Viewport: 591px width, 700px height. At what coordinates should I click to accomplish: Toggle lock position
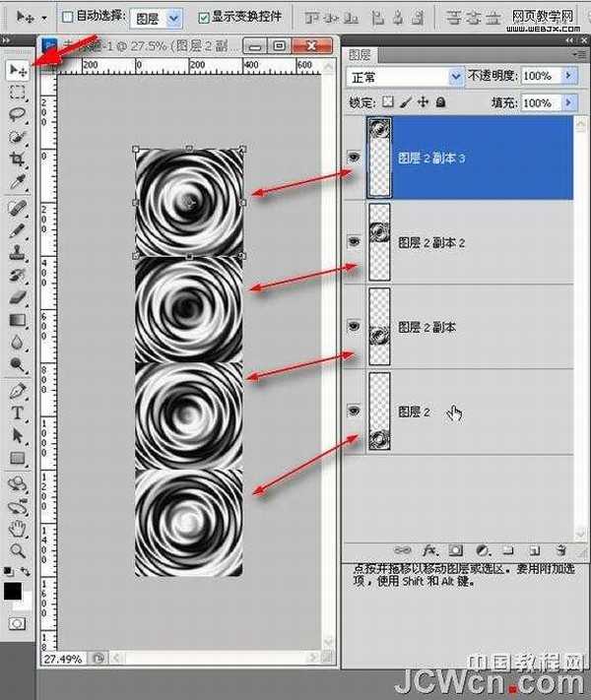423,102
